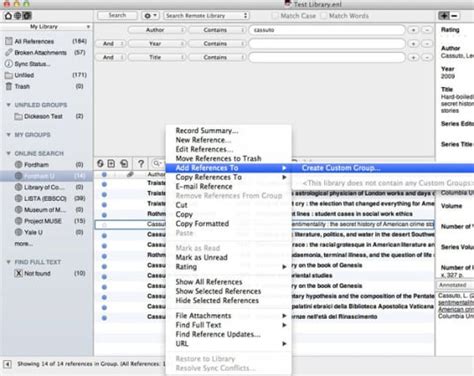Click the empty Year search text field

(327, 44)
